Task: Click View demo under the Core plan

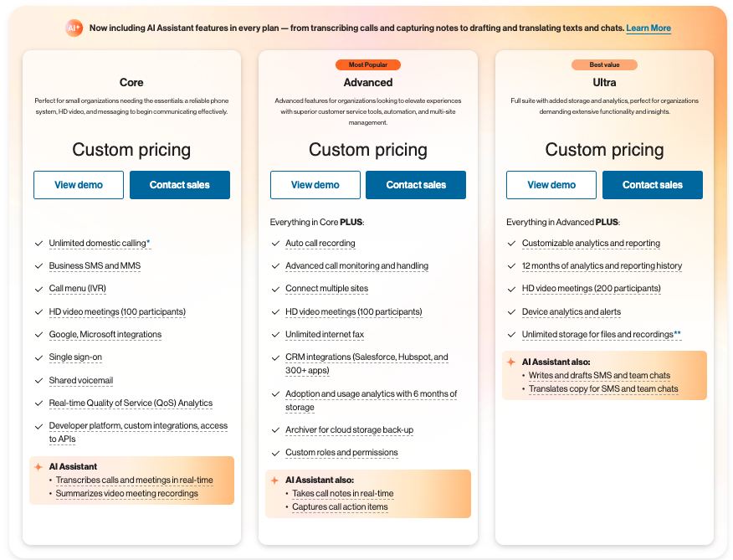Action: pyautogui.click(x=79, y=185)
